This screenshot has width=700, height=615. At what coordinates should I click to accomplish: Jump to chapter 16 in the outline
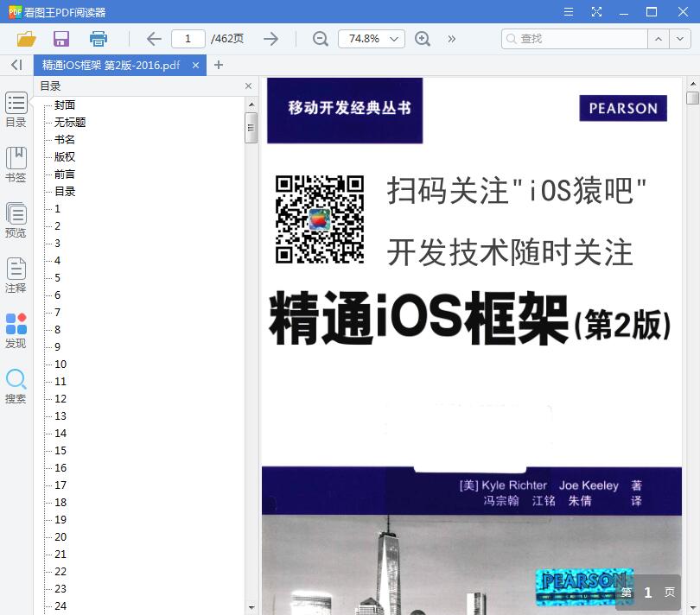point(60,467)
